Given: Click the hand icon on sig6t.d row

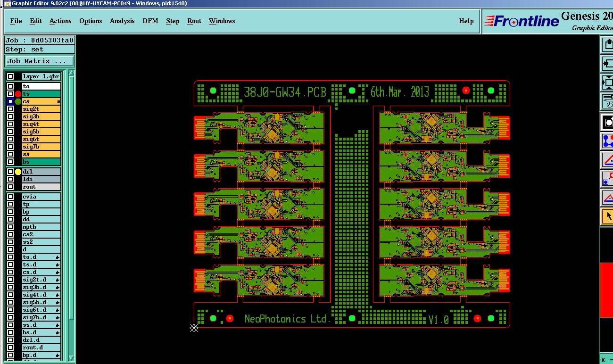Looking at the screenshot, I should pyautogui.click(x=58, y=310).
